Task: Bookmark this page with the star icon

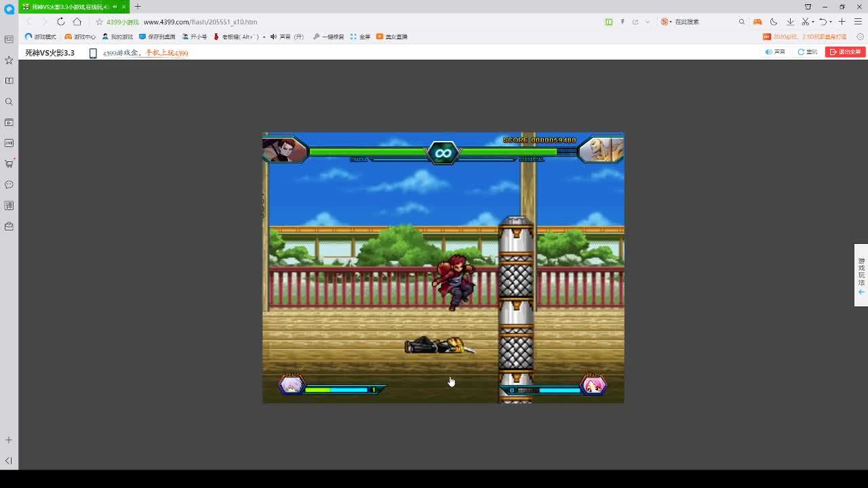Action: pyautogui.click(x=99, y=22)
